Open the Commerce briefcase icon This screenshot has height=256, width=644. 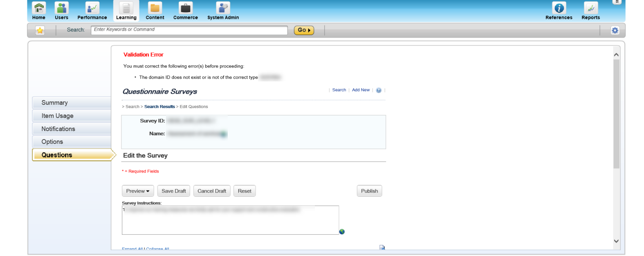[186, 8]
